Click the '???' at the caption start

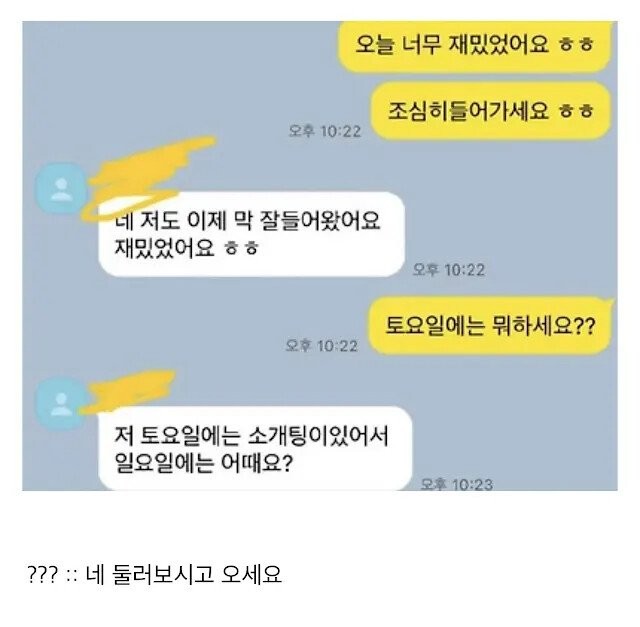point(43,575)
